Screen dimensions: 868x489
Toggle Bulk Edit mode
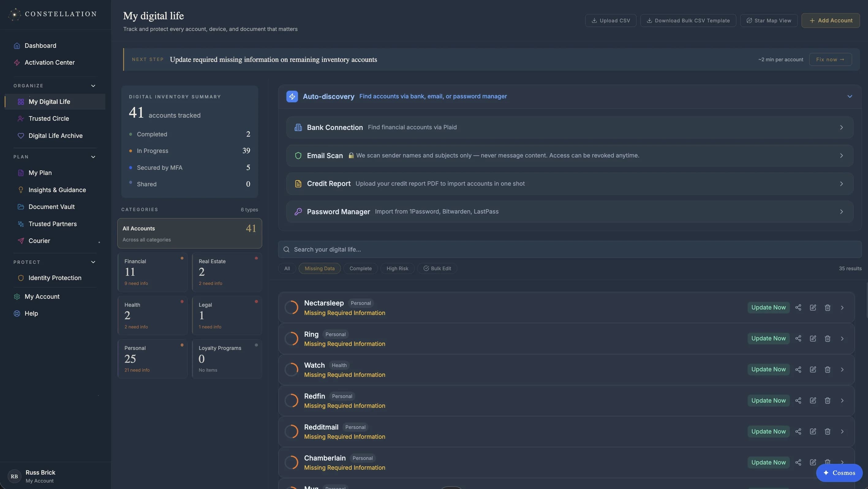437,269
